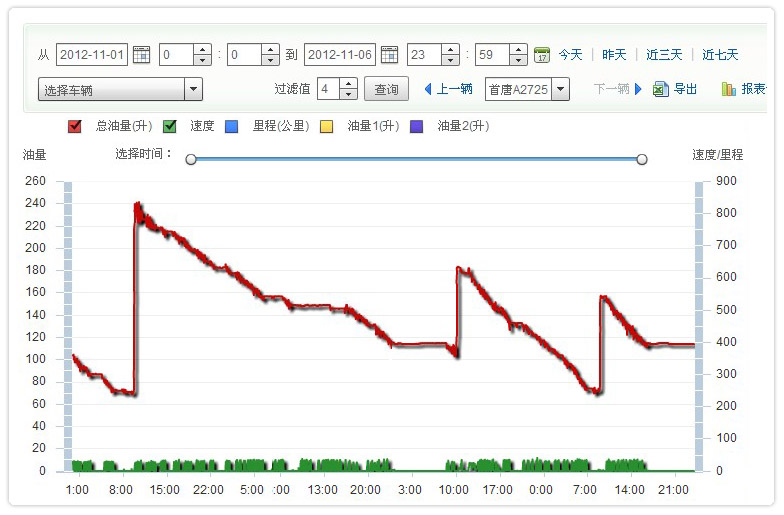
Task: Decrease the end hour value 23
Action: pyautogui.click(x=450, y=60)
